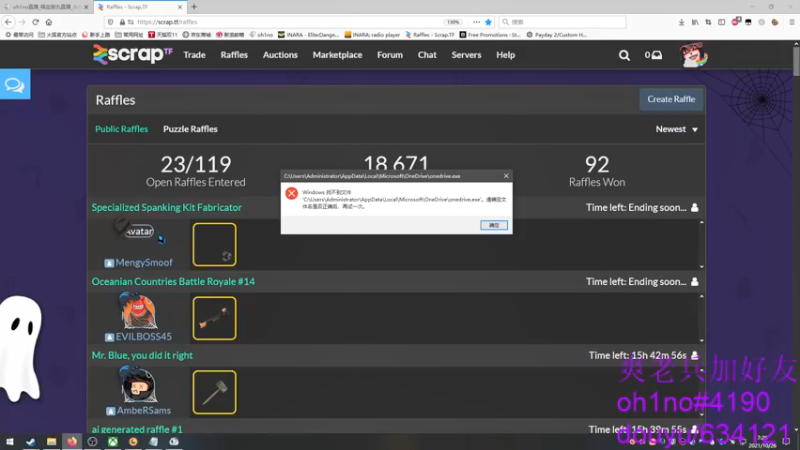Open Firefox downloads arrow icon
This screenshot has width=800, height=450.
[682, 22]
